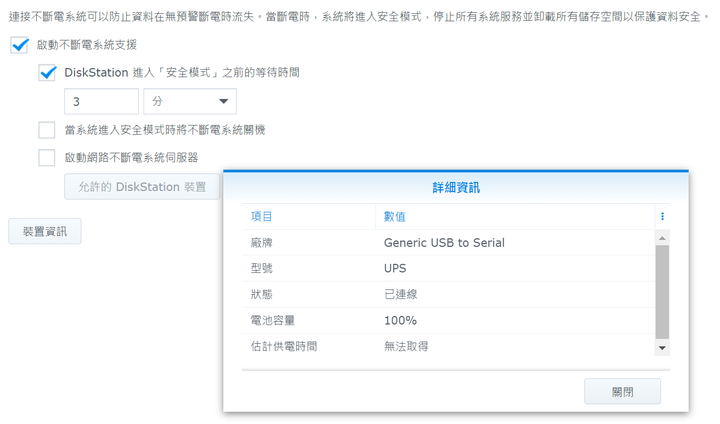Open the column options three-dot menu
Viewport: 720px width, 424px height.
662,216
